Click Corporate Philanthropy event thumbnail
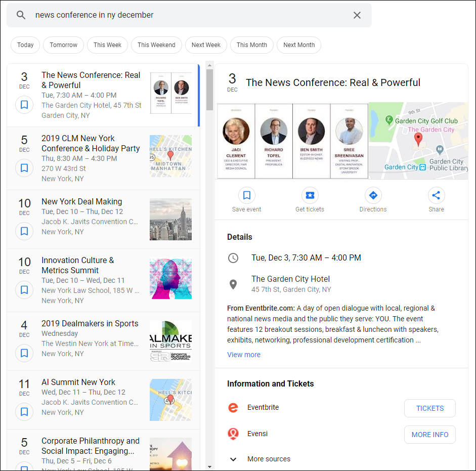Screen dimensions: 476x471 [171, 454]
